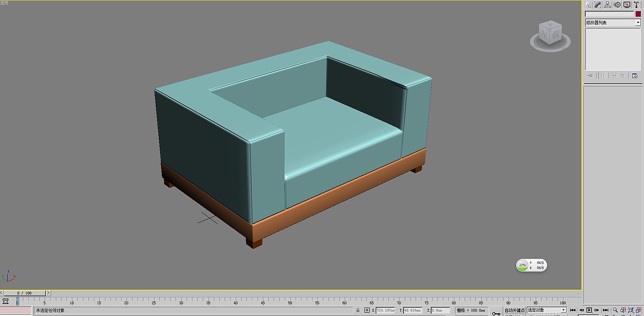Viewport: 644px width, 316px height.
Task: Click next frame playback button
Action: [597, 310]
